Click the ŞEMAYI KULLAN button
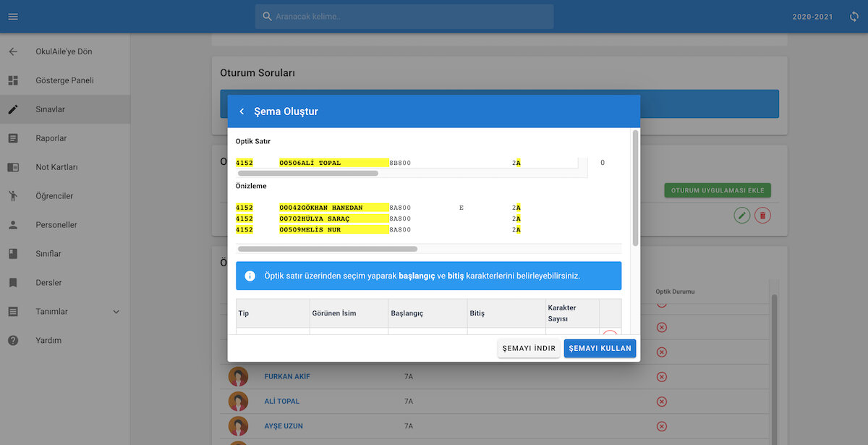This screenshot has width=868, height=445. 600,348
